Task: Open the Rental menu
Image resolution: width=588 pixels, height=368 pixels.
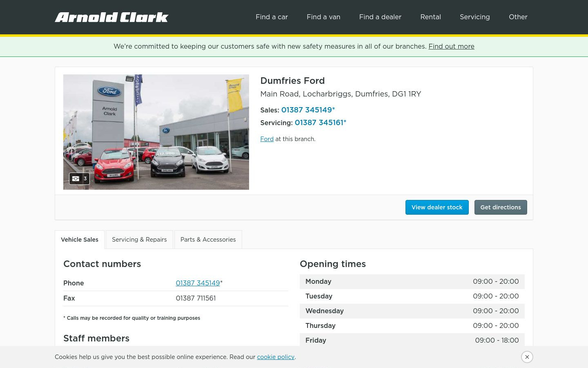Action: pyautogui.click(x=430, y=17)
